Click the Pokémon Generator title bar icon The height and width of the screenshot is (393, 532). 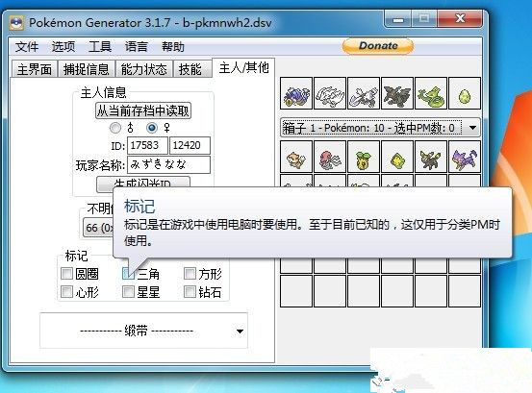(16, 23)
